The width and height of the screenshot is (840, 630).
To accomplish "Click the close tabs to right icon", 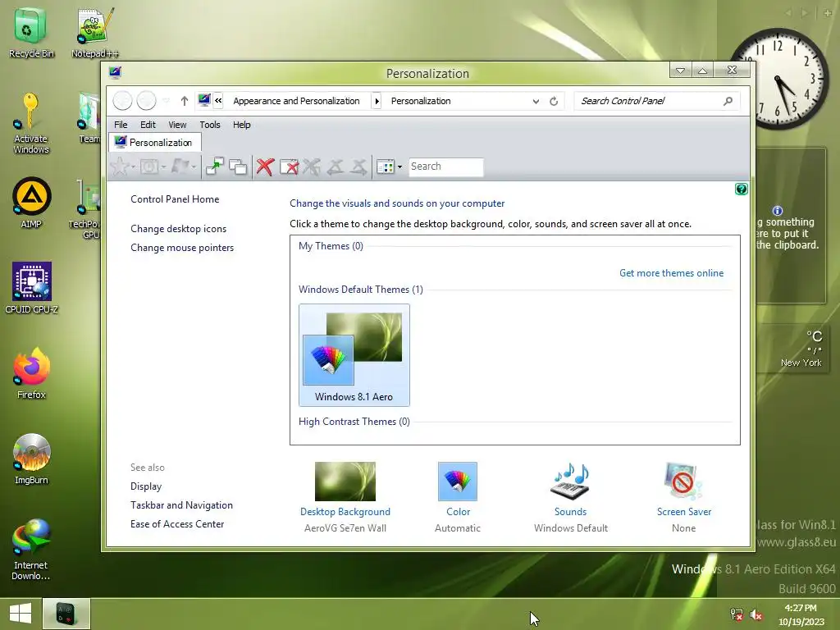I will (359, 167).
